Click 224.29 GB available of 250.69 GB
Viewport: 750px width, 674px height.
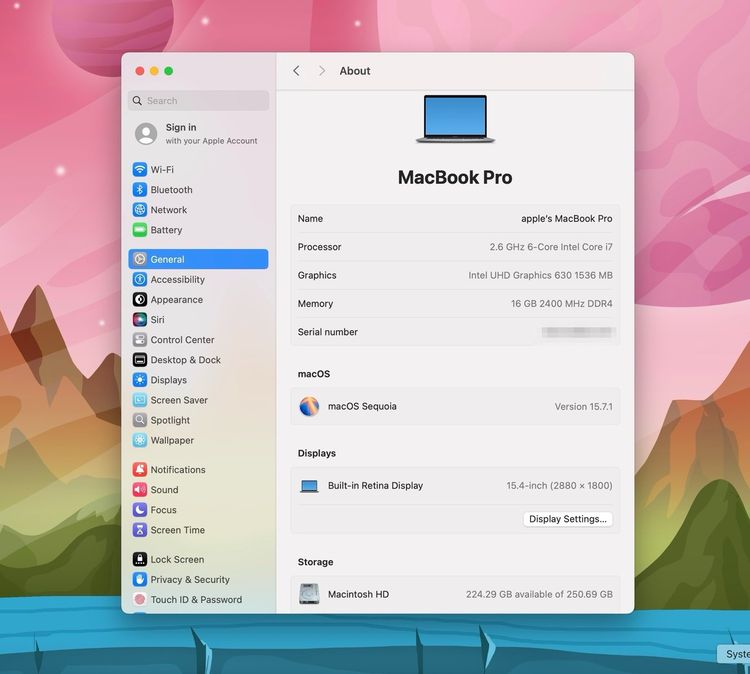(539, 594)
